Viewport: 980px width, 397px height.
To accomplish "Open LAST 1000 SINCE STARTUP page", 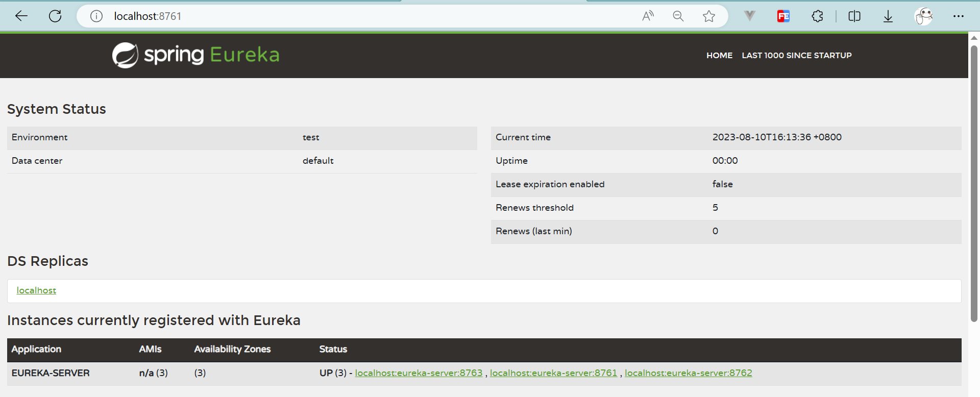I will click(x=797, y=55).
